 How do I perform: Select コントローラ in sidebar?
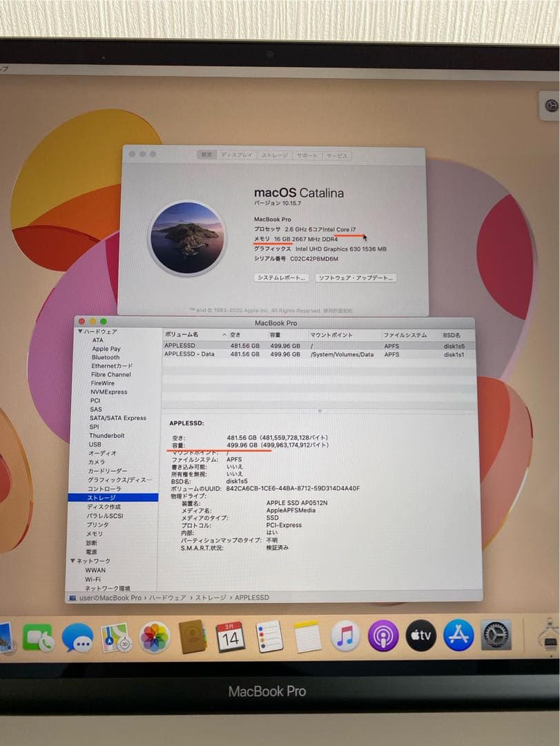[x=104, y=488]
